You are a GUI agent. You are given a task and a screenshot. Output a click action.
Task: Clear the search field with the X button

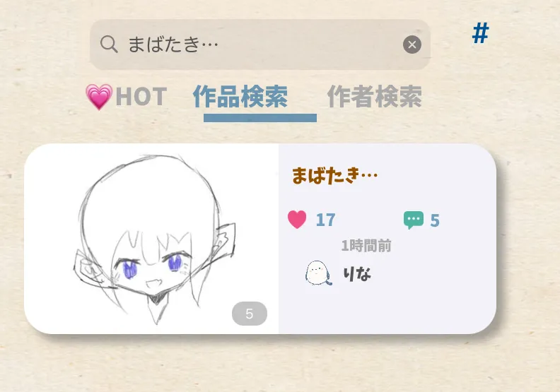point(412,44)
